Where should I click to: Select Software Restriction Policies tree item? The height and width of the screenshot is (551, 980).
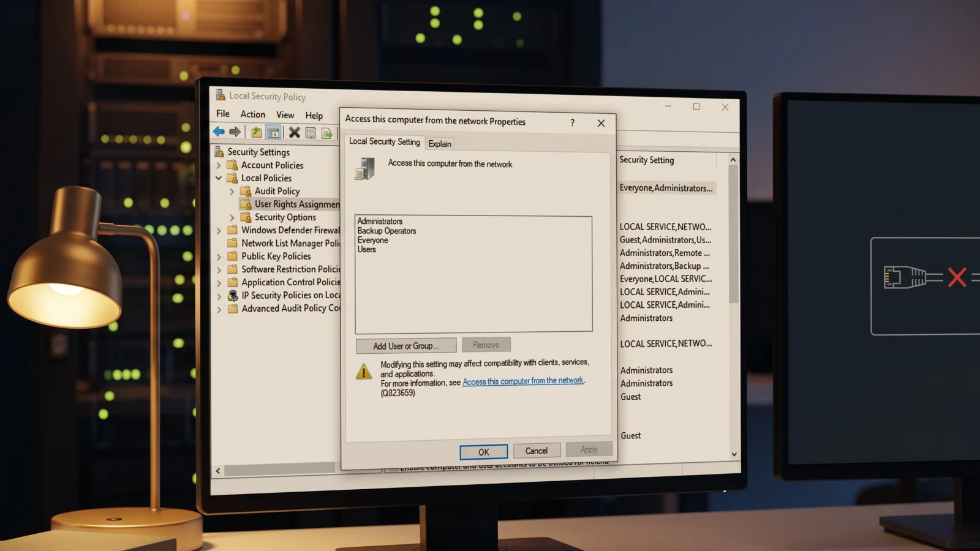click(x=290, y=269)
